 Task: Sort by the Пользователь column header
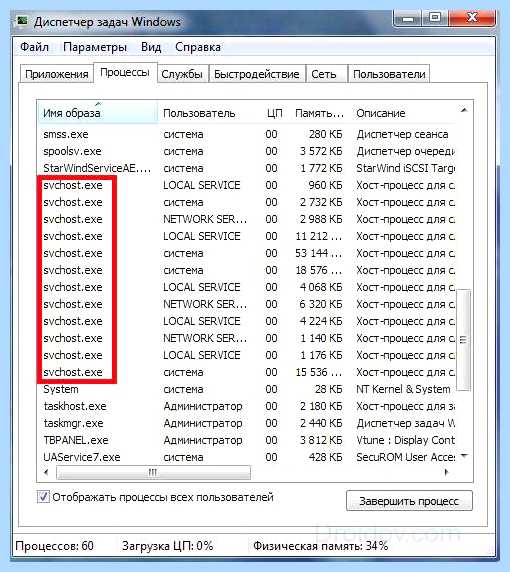(209, 113)
